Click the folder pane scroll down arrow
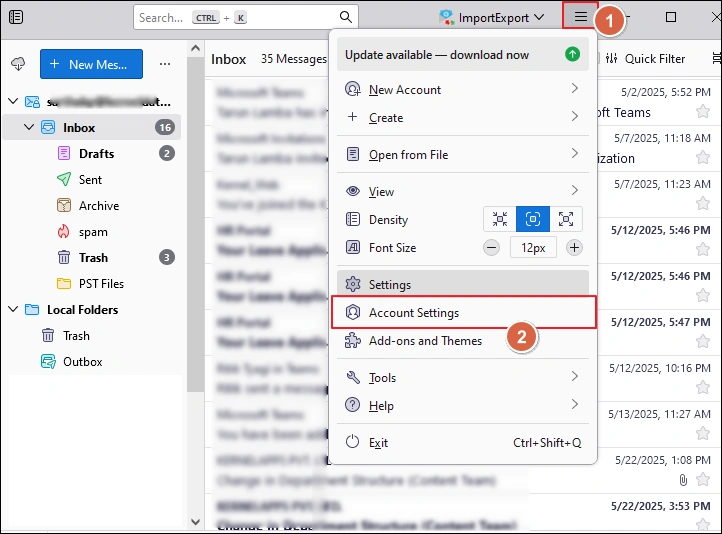Viewport: 722px width, 534px height. [x=195, y=522]
